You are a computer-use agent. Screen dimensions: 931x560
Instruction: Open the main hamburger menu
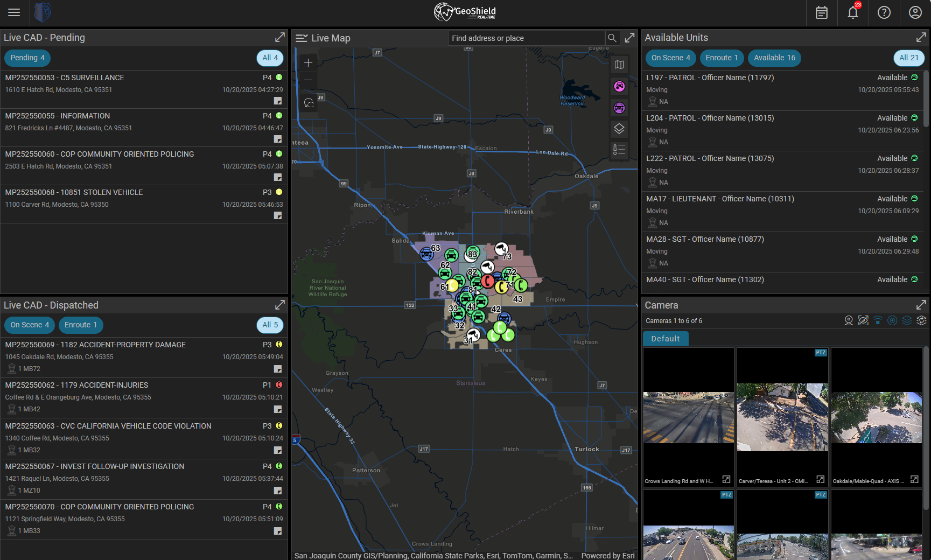tap(14, 12)
